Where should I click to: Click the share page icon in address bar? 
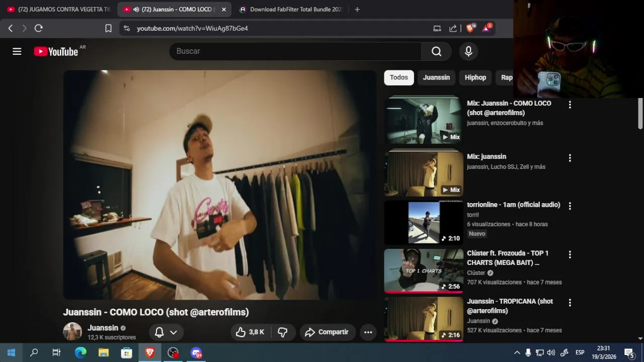(453, 28)
